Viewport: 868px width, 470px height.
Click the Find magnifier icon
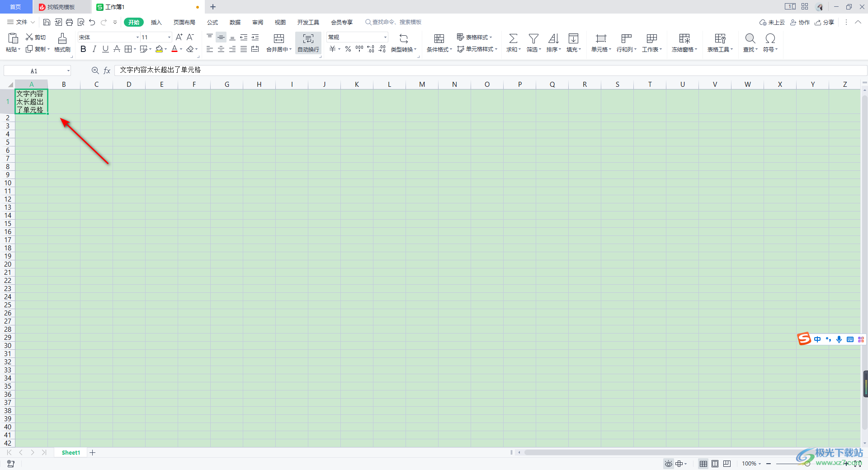750,38
